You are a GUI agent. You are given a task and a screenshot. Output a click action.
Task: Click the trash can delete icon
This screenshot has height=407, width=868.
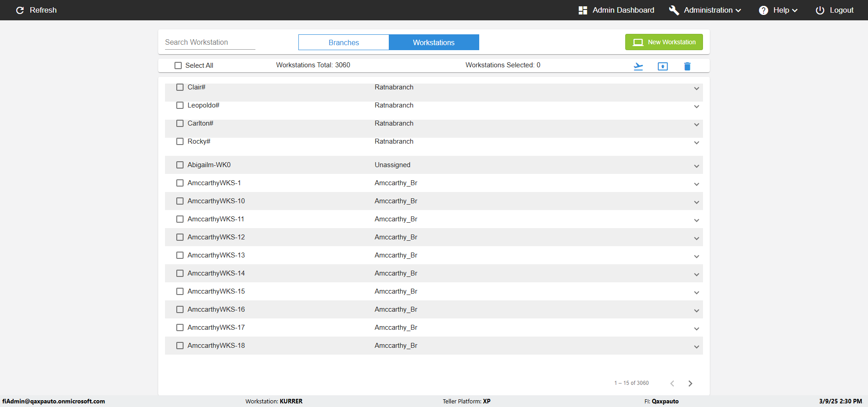point(687,66)
